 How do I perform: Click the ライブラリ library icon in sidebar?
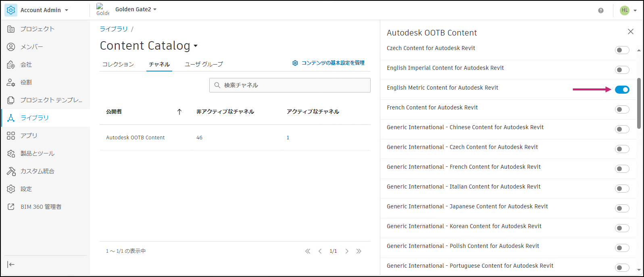[11, 118]
